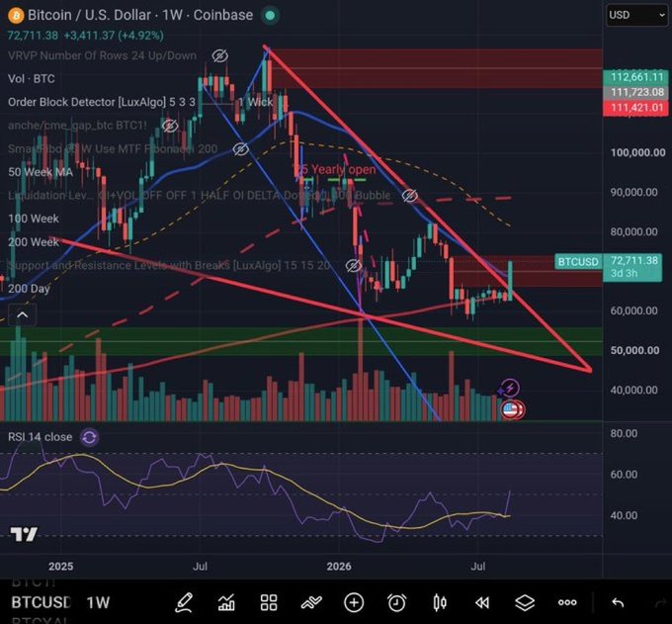672x624 pixels.
Task: Select the Vol · BTC indicator label
Action: 32,79
